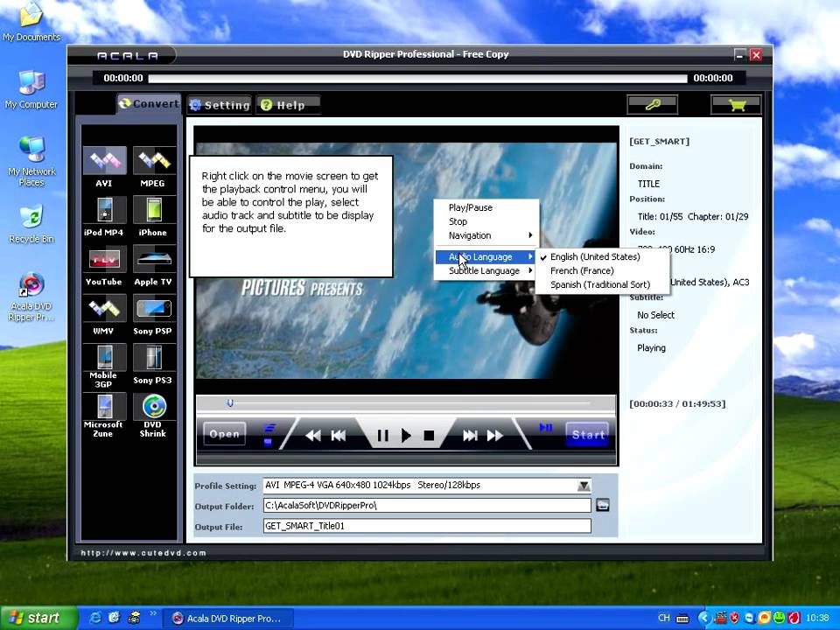The image size is (840, 630).
Task: Open the Profile Setting dropdown arrow
Action: pos(584,486)
